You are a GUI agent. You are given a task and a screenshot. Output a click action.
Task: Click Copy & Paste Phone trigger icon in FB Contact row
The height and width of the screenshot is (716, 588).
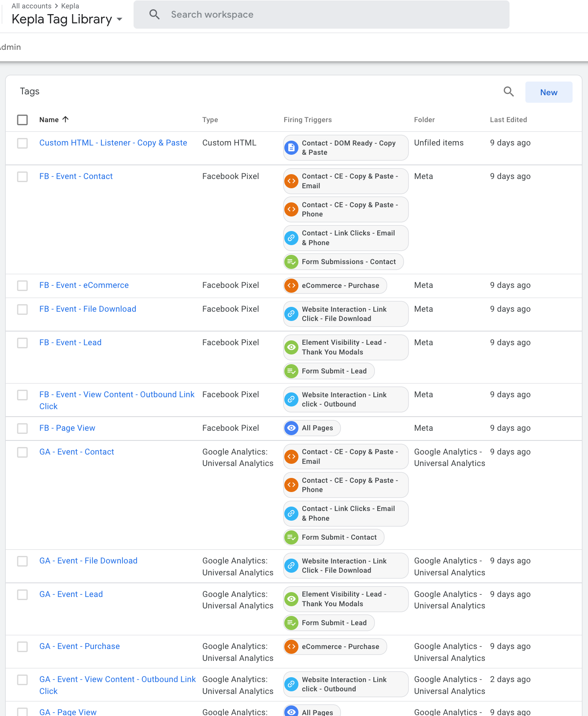tap(291, 209)
